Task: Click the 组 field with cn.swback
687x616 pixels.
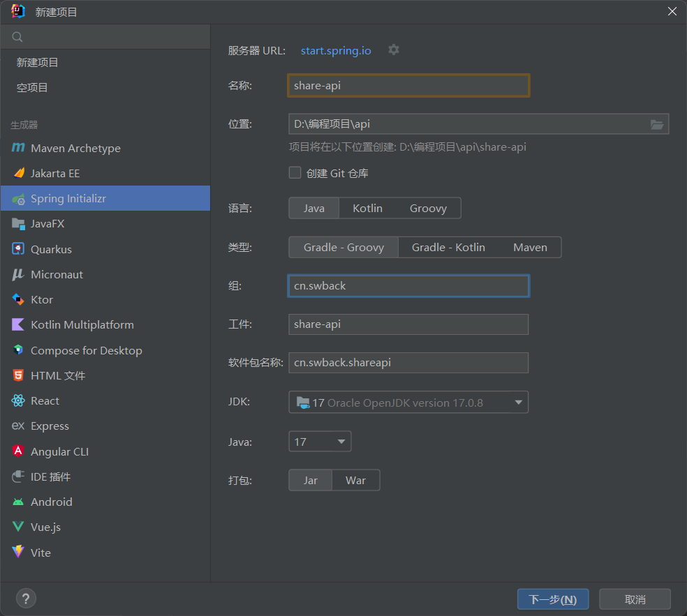Action: [408, 286]
